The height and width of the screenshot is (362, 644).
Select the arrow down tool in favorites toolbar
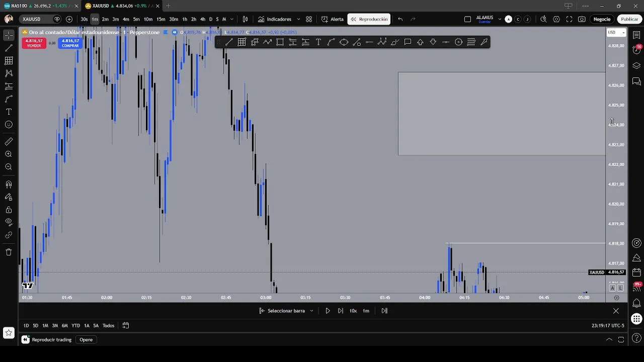[x=433, y=42]
